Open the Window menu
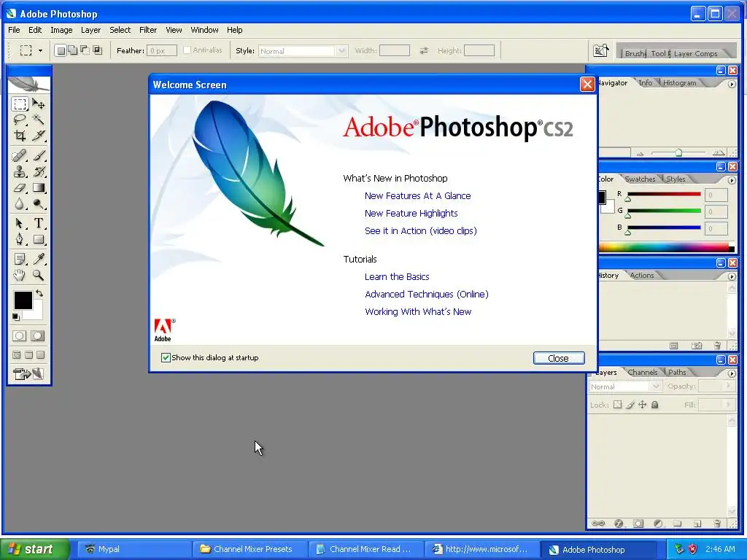The image size is (747, 560). tap(204, 30)
